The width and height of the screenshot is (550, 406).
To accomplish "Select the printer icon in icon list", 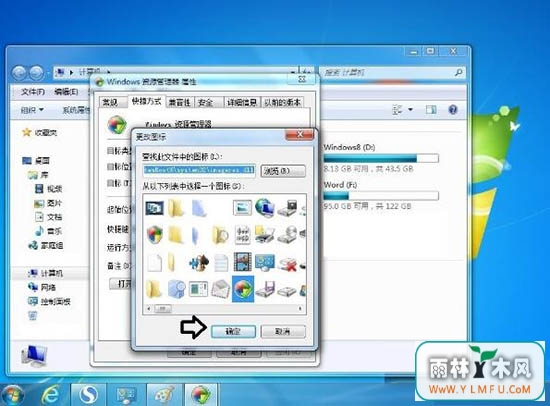I will [x=264, y=234].
